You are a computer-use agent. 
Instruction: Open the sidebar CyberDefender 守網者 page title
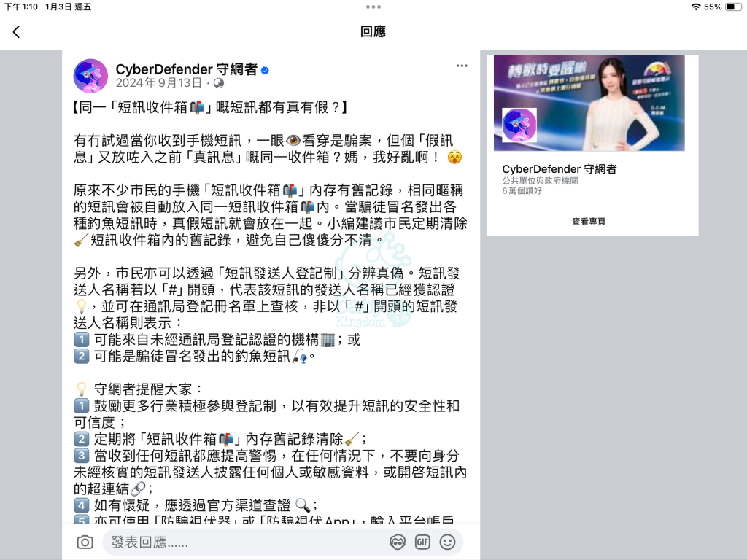[x=560, y=169]
